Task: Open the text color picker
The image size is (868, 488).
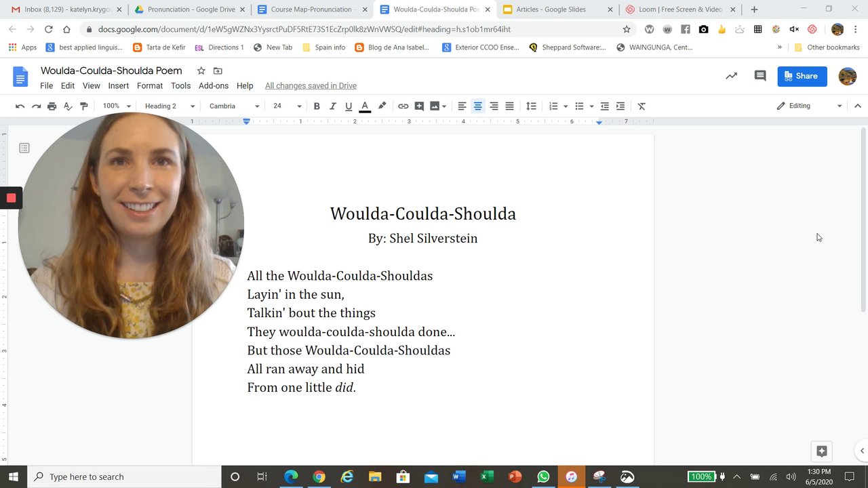Action: coord(365,106)
